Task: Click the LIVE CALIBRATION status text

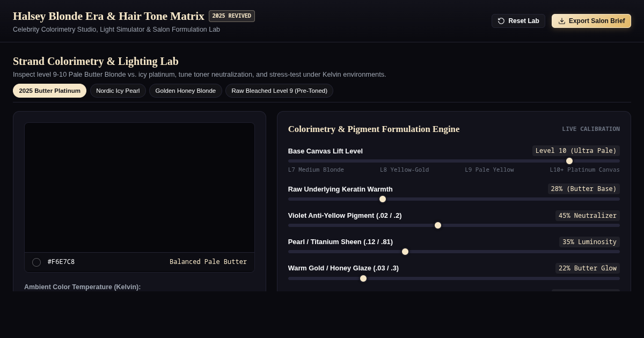Action: pyautogui.click(x=591, y=129)
